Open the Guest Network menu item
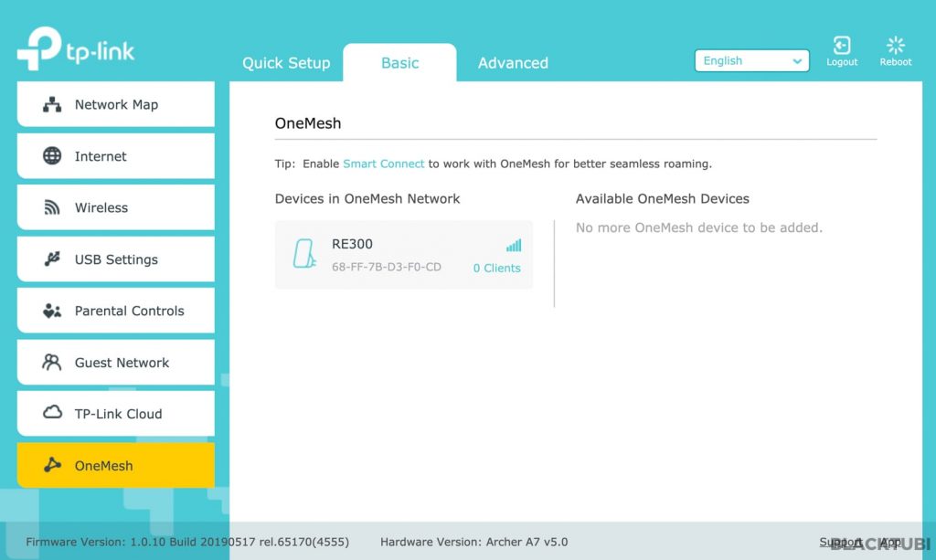Viewport: 936px width, 560px height. (116, 363)
